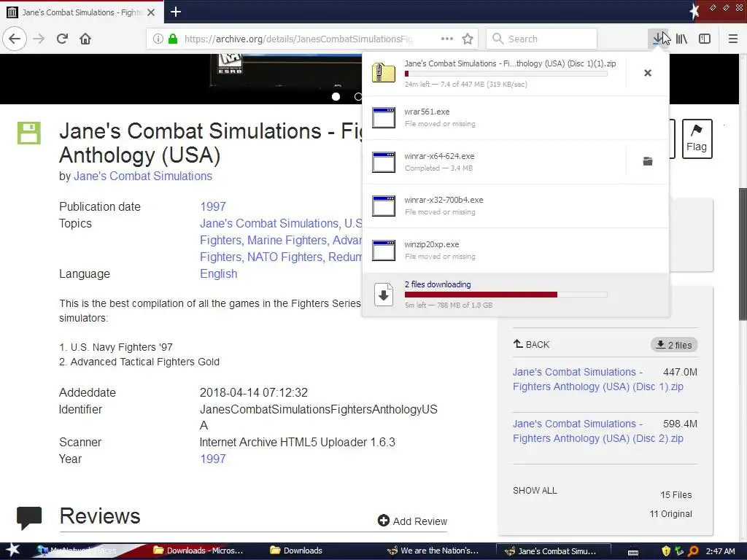Bookmark this page with the star
The image size is (747, 560).
point(468,39)
